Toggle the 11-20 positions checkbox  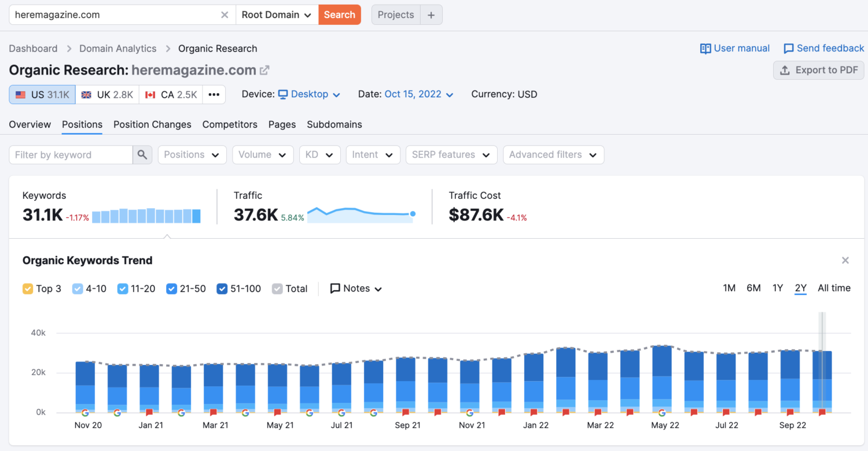click(123, 289)
